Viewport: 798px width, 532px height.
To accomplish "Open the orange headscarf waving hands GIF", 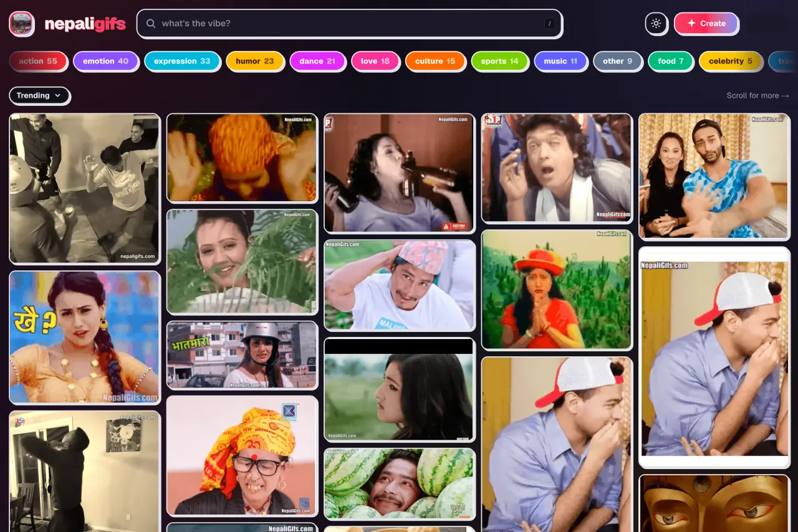I will [x=243, y=158].
